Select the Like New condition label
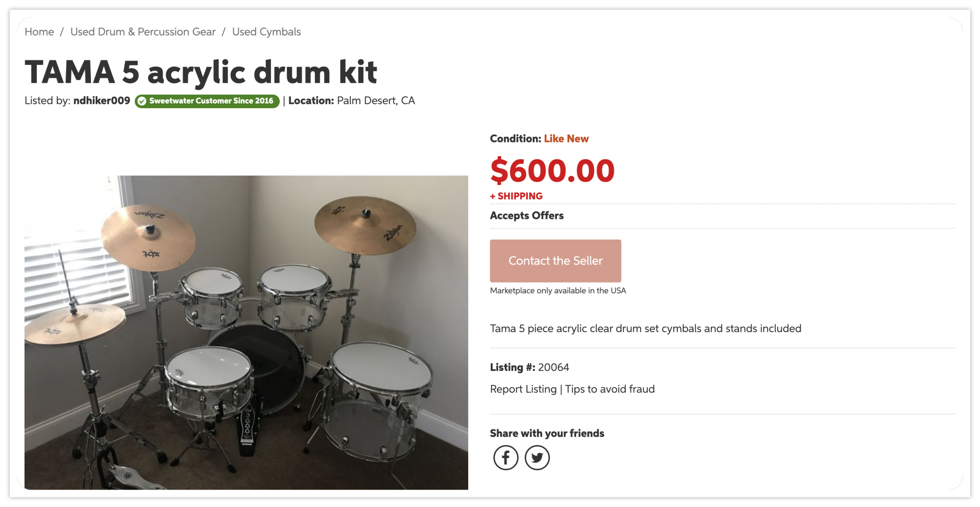Image resolution: width=980 pixels, height=507 pixels. coord(566,139)
